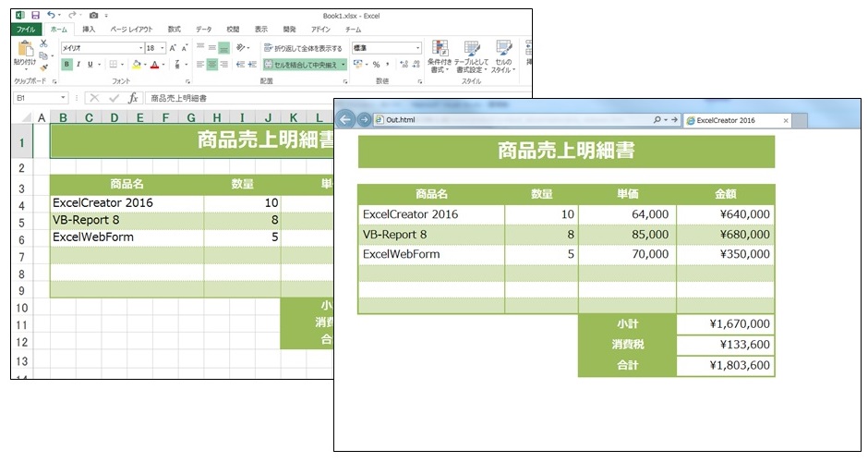Open font color dropdown arrow
This screenshot has width=868, height=462.
[x=163, y=65]
